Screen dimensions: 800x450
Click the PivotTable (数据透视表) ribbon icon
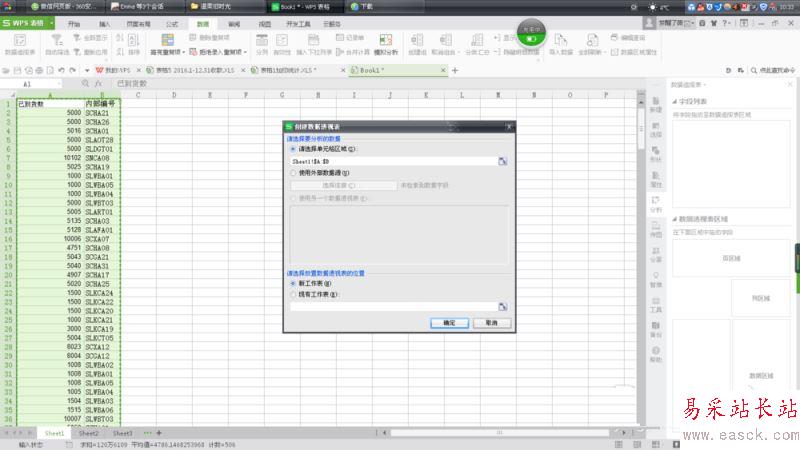[20, 41]
